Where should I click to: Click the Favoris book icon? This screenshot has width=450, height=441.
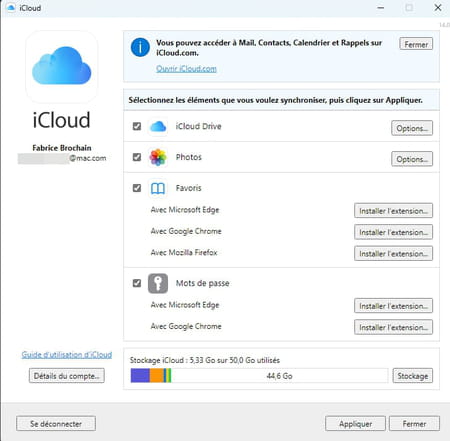158,188
